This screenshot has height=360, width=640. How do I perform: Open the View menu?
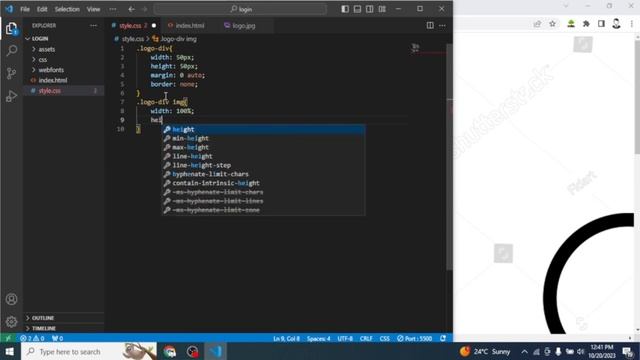point(93,9)
